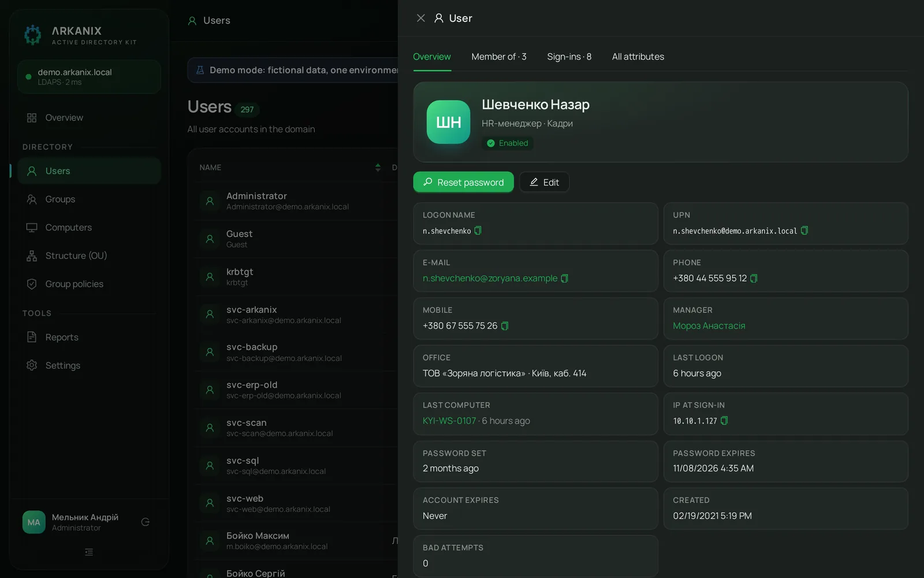The height and width of the screenshot is (578, 924).
Task: Select the svc-arkanix user row
Action: [x=296, y=314]
